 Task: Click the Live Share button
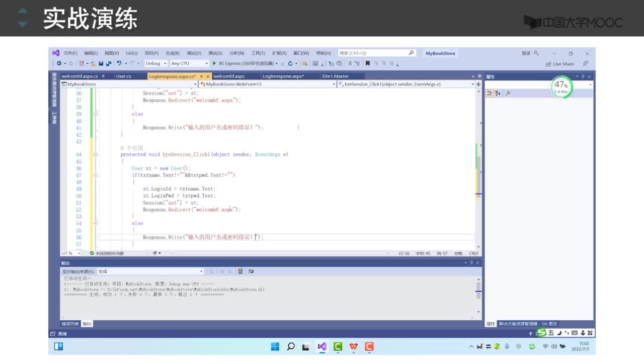(x=560, y=64)
